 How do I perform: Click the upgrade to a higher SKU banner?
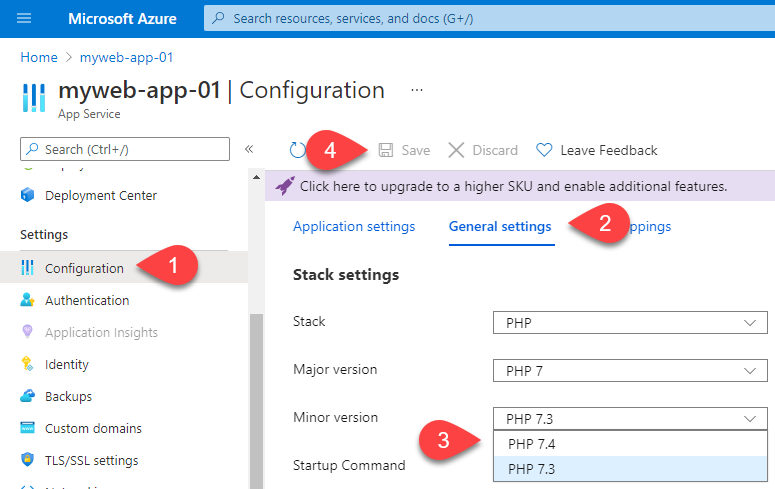point(520,186)
